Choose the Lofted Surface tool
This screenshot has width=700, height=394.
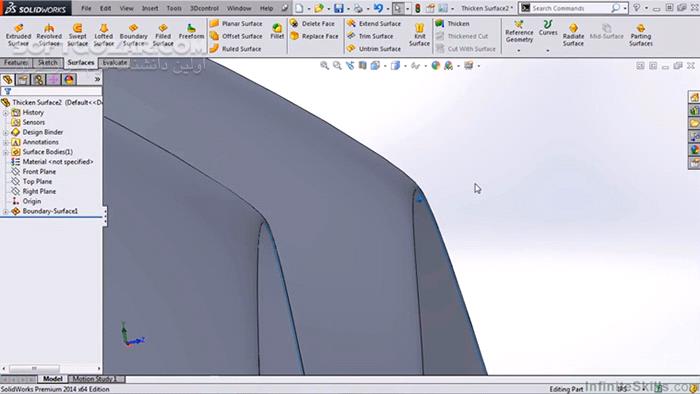(104, 35)
